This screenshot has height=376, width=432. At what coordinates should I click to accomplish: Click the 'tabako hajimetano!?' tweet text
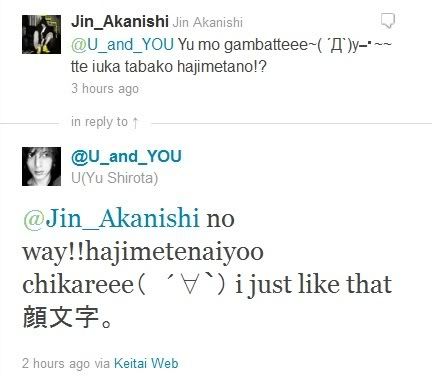pos(196,67)
